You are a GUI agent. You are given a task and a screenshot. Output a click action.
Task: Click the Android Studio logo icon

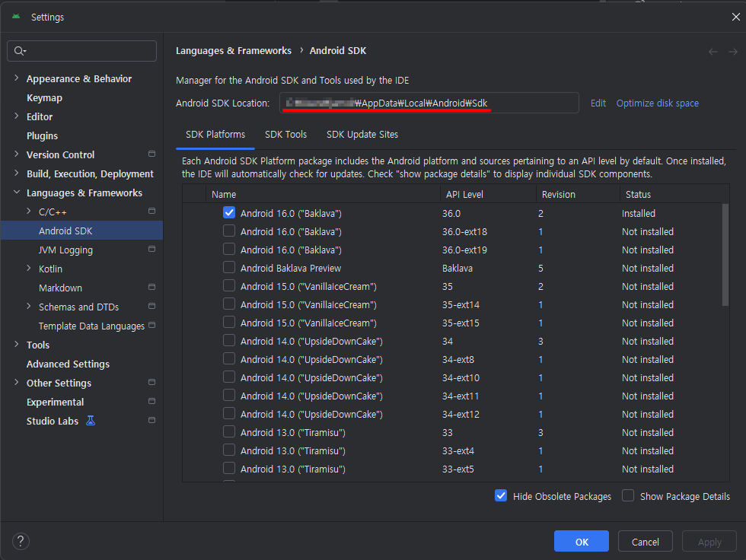click(x=16, y=17)
